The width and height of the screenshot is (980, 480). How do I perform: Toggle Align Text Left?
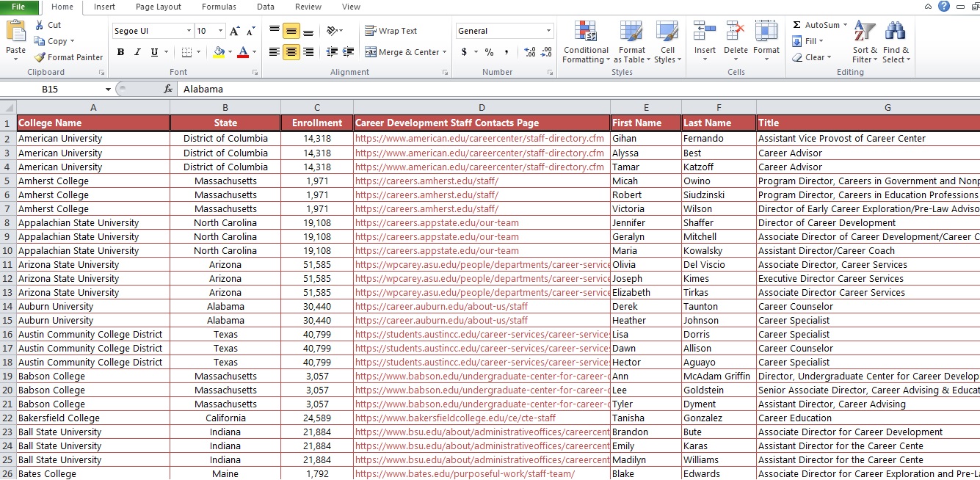coord(275,52)
